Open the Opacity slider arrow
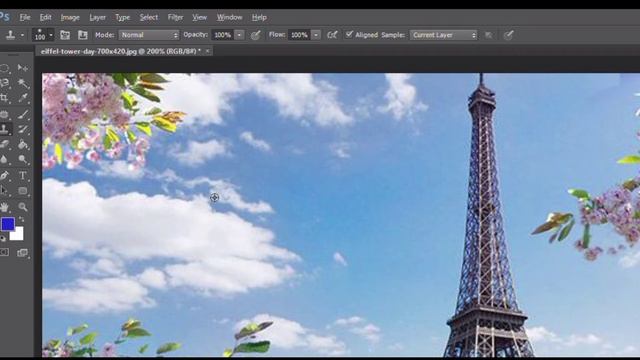Viewport: 640px width, 360px height. 240,35
